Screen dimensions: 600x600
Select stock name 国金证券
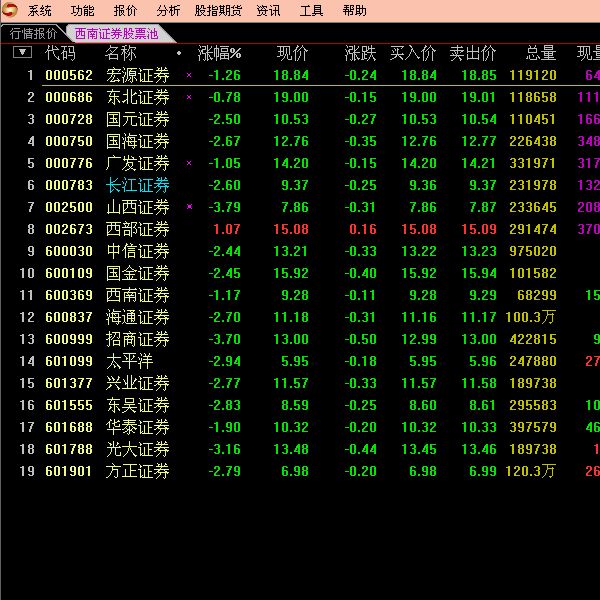[x=137, y=273]
